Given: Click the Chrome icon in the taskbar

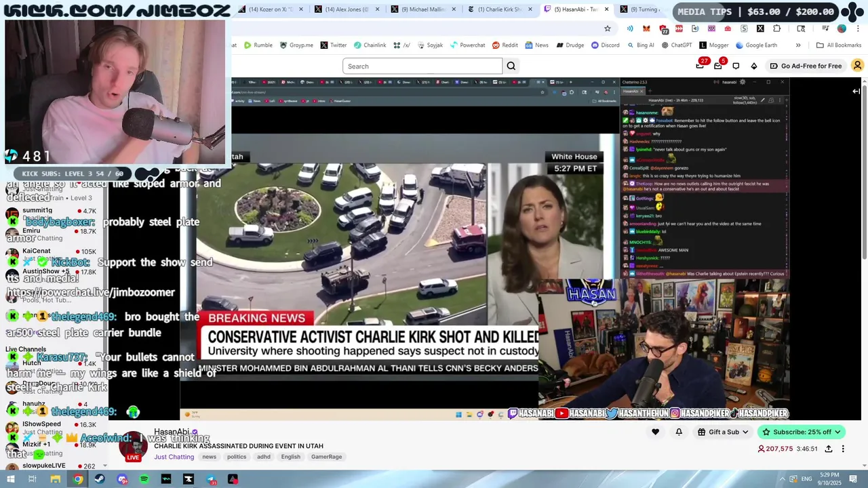Looking at the screenshot, I should 78,479.
